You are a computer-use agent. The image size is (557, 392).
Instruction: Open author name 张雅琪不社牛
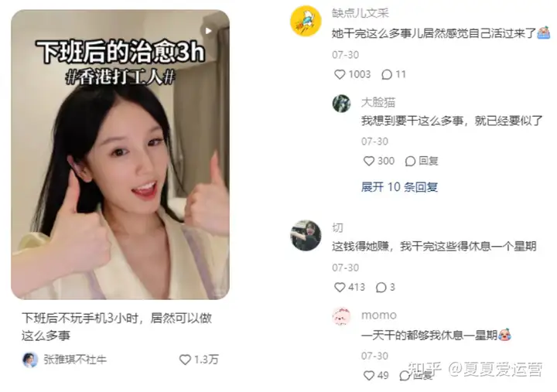[75, 360]
